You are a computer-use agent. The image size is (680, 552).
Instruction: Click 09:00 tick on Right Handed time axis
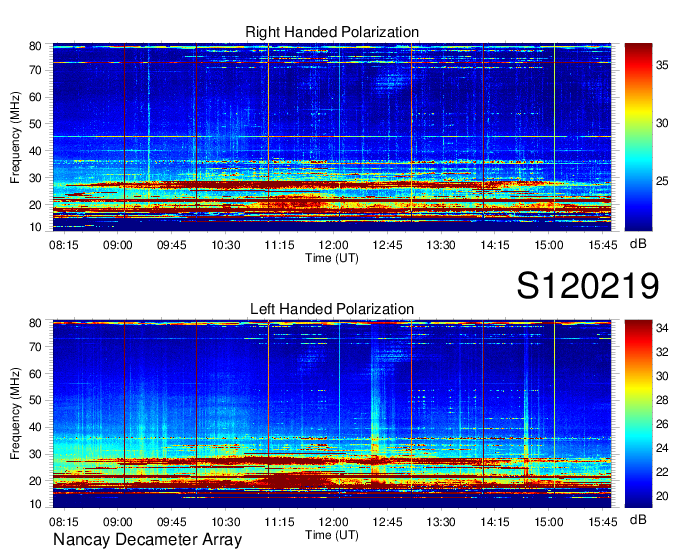[118, 245]
